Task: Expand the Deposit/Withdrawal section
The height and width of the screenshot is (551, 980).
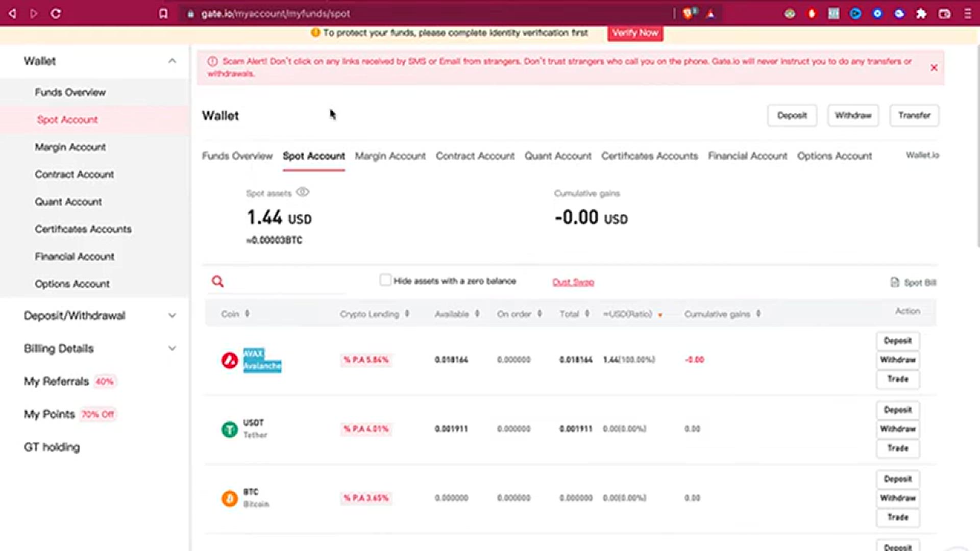Action: click(172, 315)
